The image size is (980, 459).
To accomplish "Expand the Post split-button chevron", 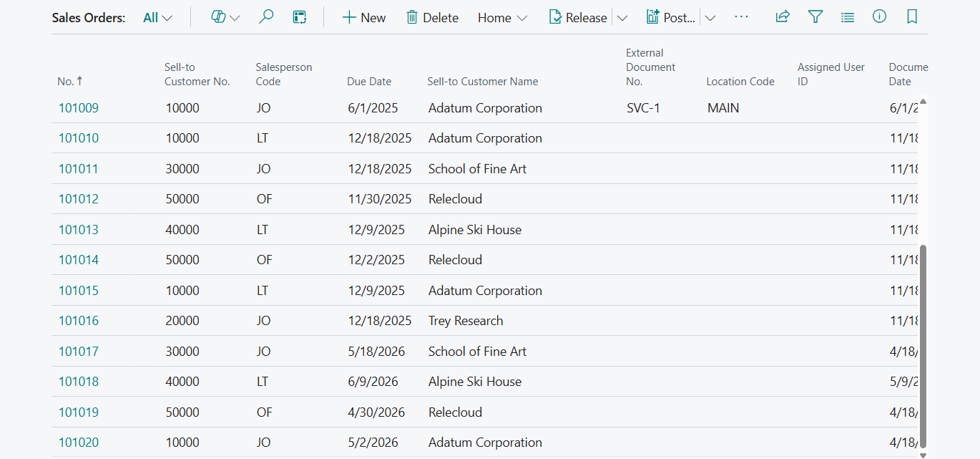I will click(x=710, y=16).
